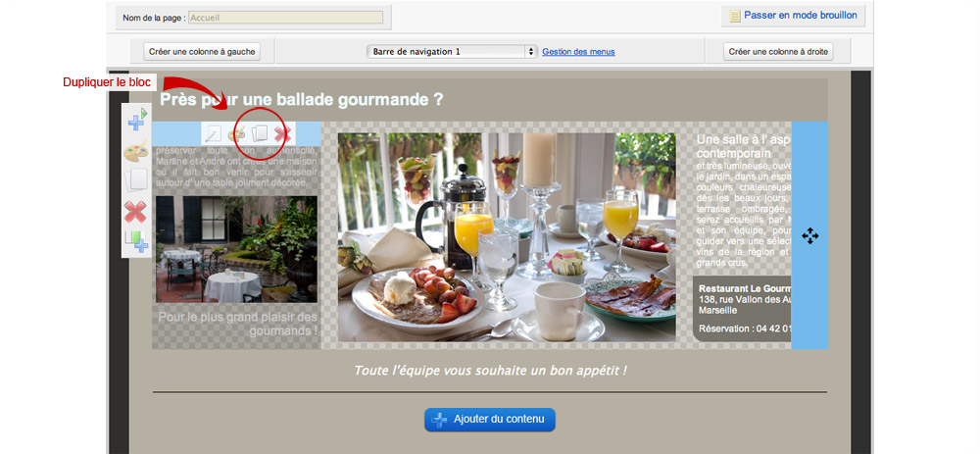
Task: Click the pencil edit icon in the block toolbar
Action: click(214, 133)
